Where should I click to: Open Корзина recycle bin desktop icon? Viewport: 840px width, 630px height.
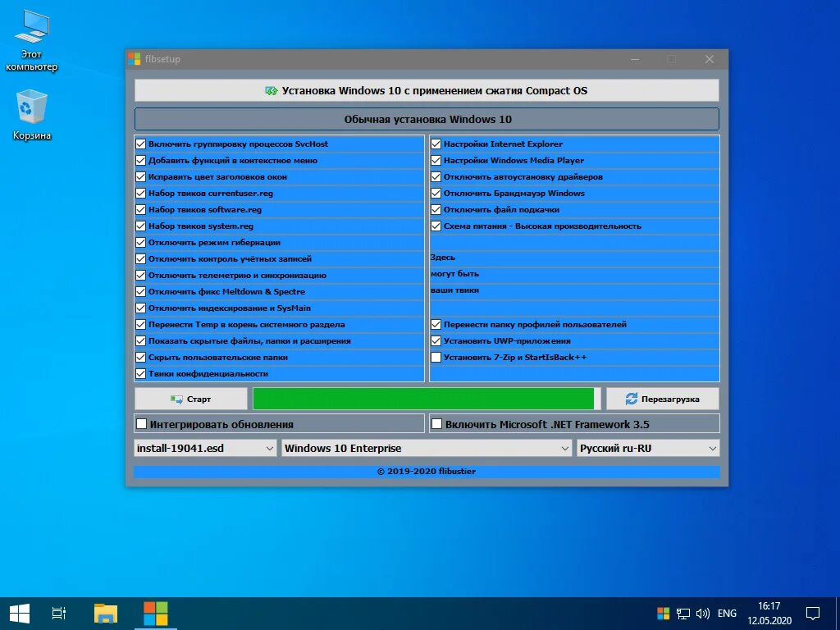[32, 115]
